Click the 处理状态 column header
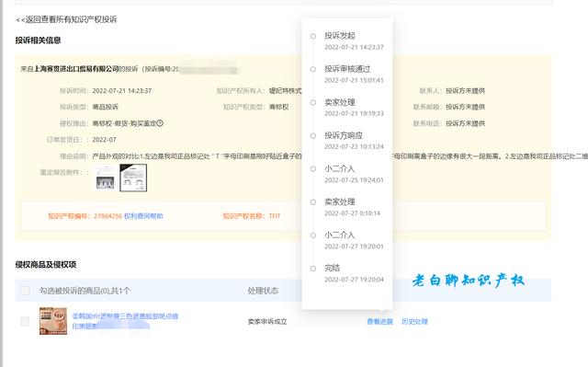Image resolution: width=588 pixels, height=367 pixels. [x=263, y=291]
